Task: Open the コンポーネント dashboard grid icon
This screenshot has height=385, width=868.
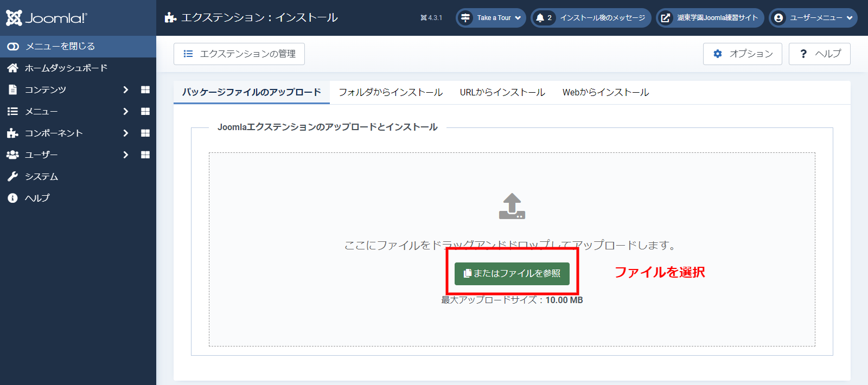Action: tap(145, 133)
